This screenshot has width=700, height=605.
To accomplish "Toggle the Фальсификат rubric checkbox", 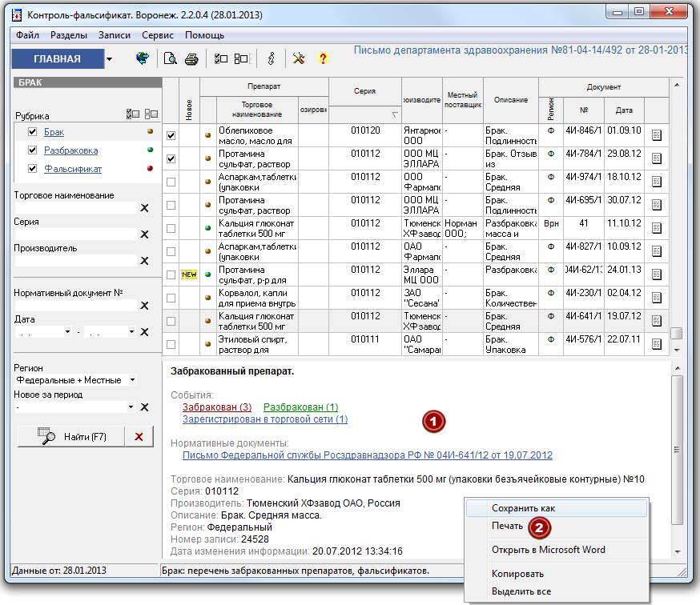I will coord(32,168).
